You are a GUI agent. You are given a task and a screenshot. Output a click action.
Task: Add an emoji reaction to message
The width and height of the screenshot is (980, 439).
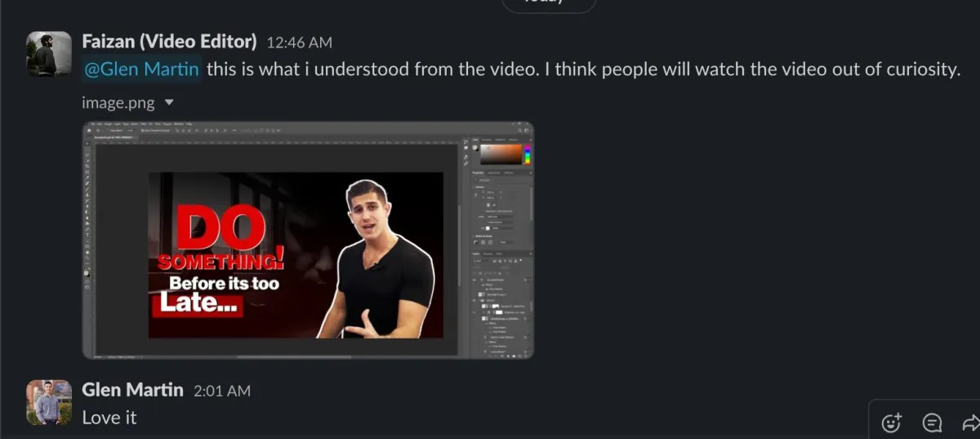pos(892,423)
